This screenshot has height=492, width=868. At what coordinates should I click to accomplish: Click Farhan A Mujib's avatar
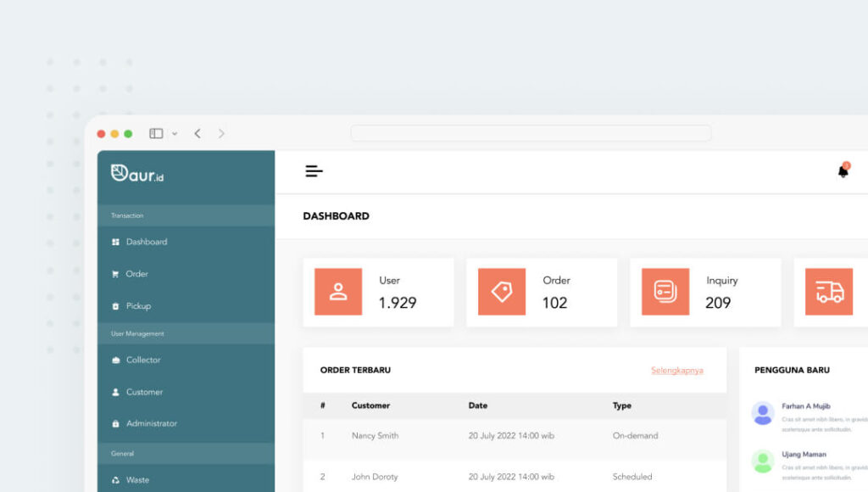(x=762, y=413)
